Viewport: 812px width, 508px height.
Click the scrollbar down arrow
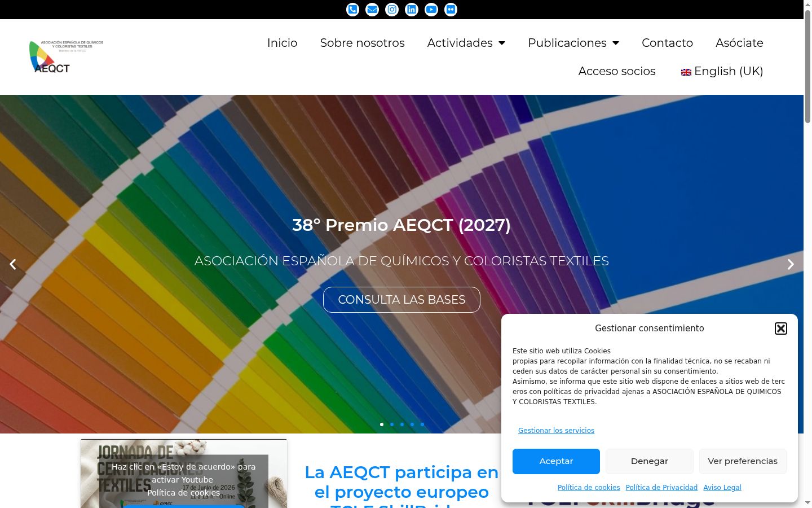pos(807,503)
